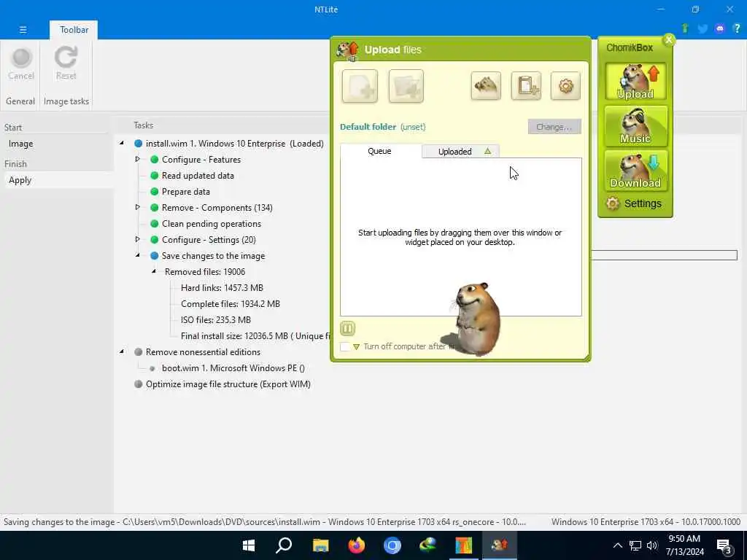This screenshot has width=747, height=560.
Task: Switch to the Queue tab
Action: click(x=379, y=151)
